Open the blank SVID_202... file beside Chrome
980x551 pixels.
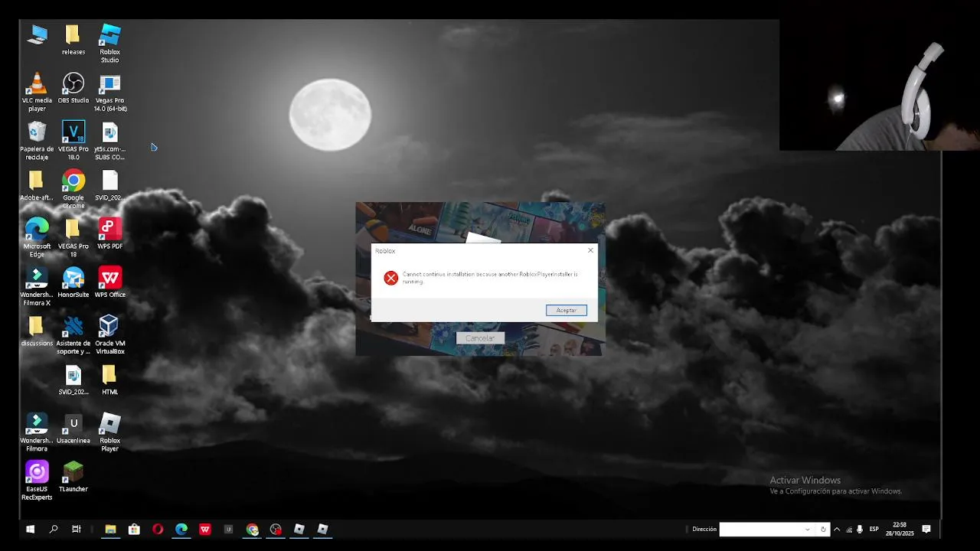(x=110, y=185)
